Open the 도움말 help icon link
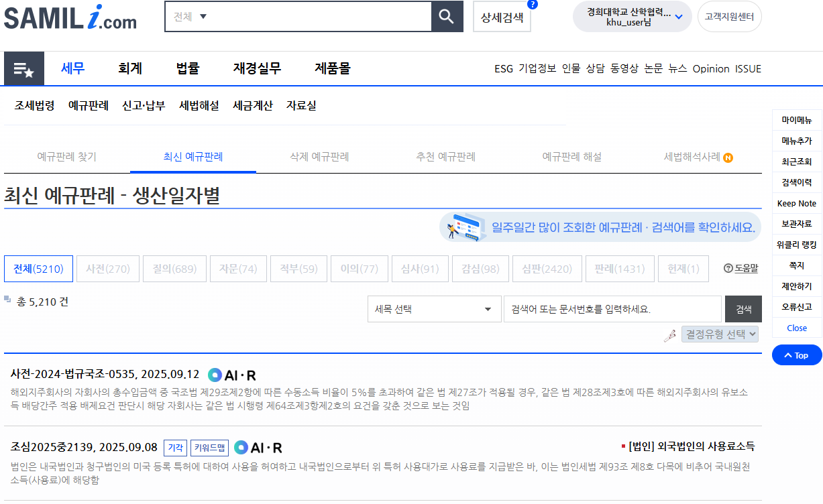This screenshot has width=823, height=504. [740, 268]
